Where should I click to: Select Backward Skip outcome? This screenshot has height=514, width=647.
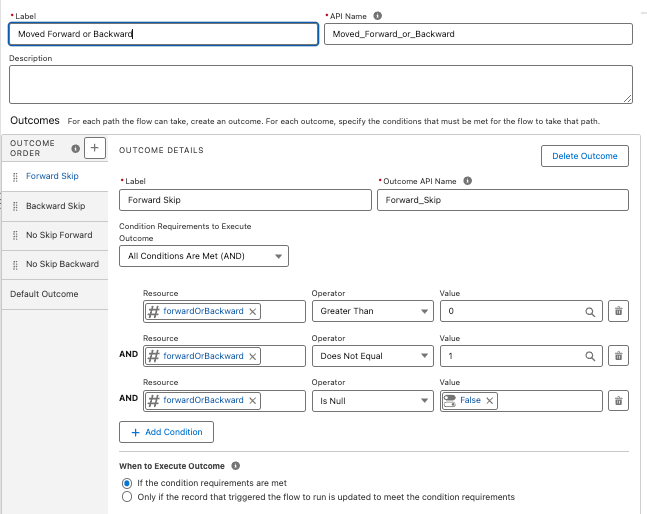point(55,206)
